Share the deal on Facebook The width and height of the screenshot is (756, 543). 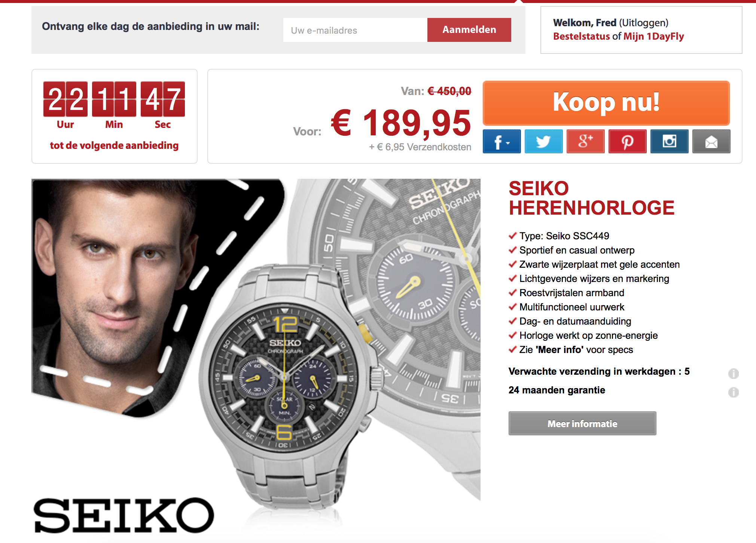click(502, 142)
